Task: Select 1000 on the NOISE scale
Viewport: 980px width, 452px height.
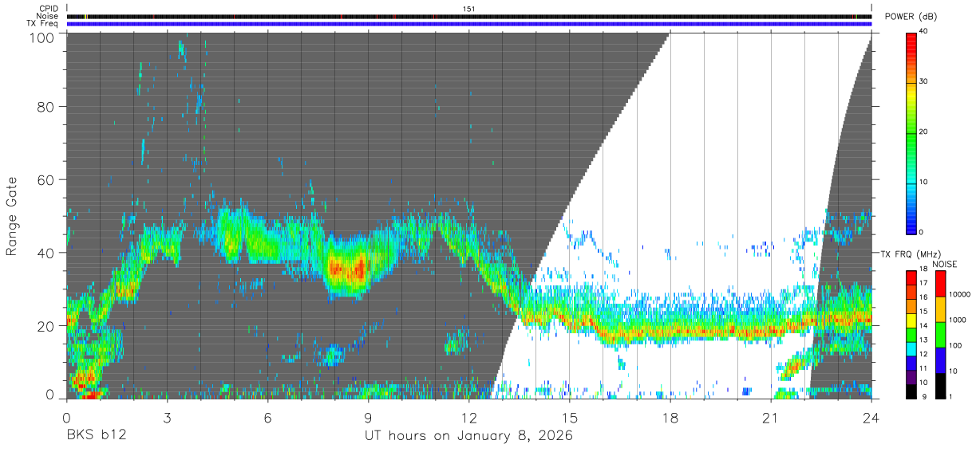Action: click(x=957, y=320)
